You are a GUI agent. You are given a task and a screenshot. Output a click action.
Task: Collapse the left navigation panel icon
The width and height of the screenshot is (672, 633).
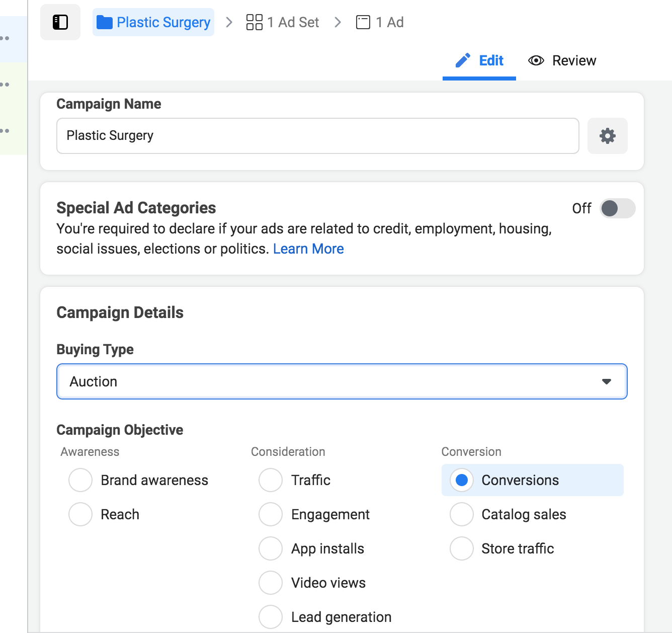pos(60,22)
